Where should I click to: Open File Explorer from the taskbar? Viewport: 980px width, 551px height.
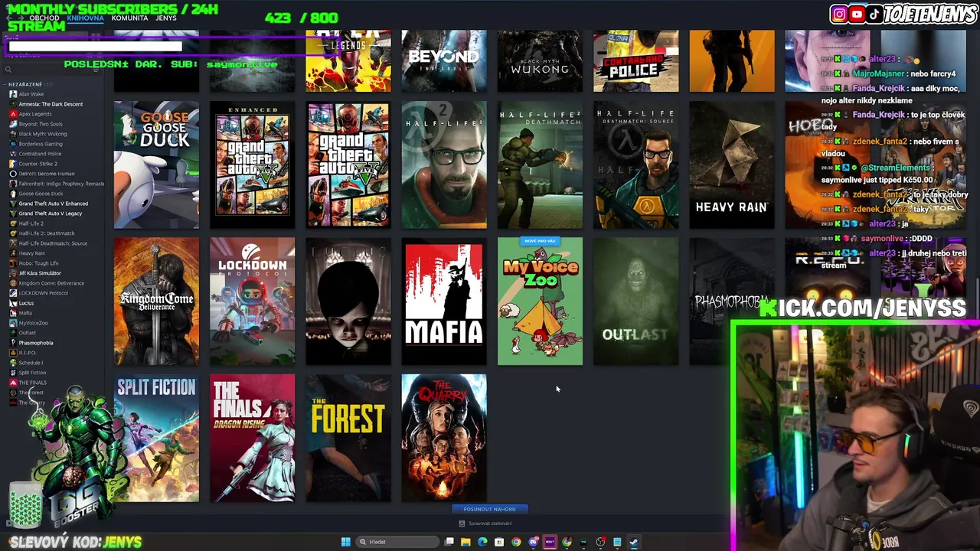pos(465,542)
